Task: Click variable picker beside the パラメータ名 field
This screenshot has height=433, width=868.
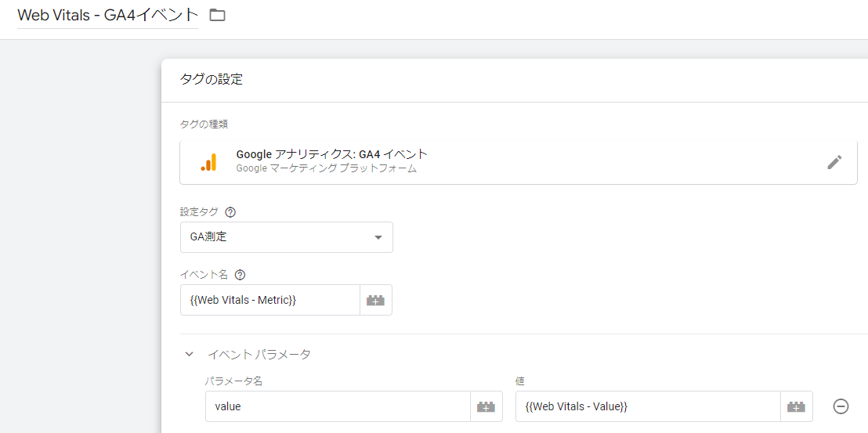Action: tap(486, 406)
